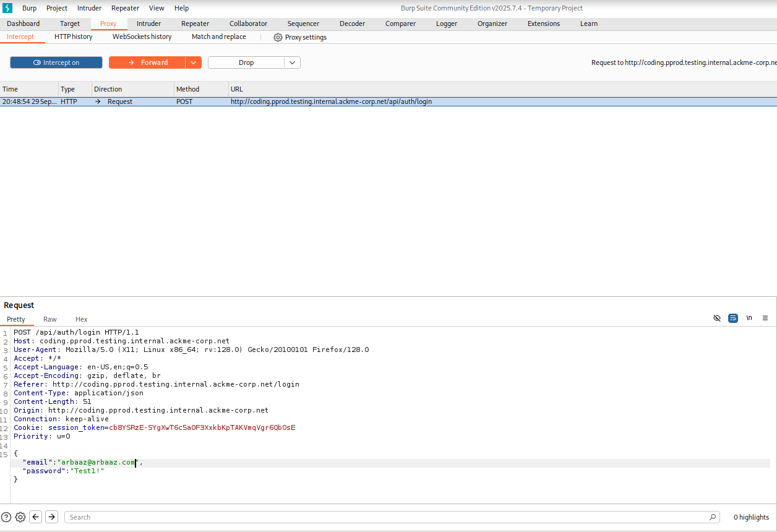Toggle show non-printable \n characters
The image size is (777, 532).
tap(749, 318)
